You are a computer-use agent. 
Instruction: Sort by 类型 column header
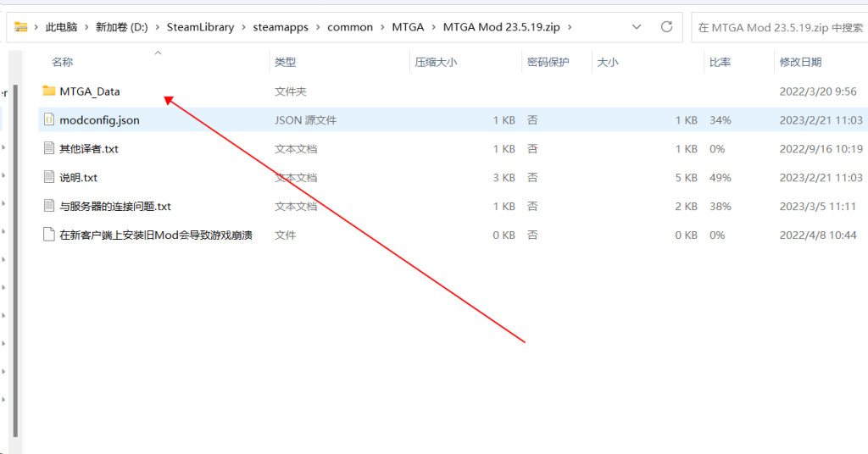tap(285, 62)
